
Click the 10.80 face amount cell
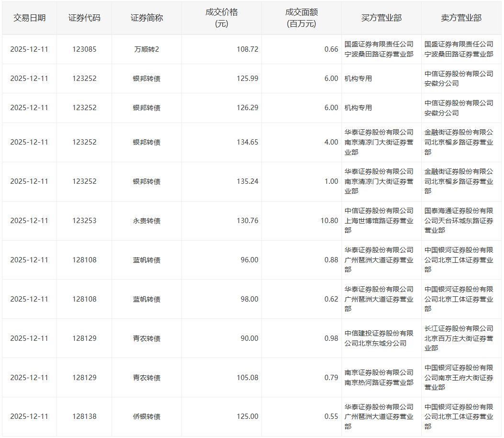tap(327, 221)
